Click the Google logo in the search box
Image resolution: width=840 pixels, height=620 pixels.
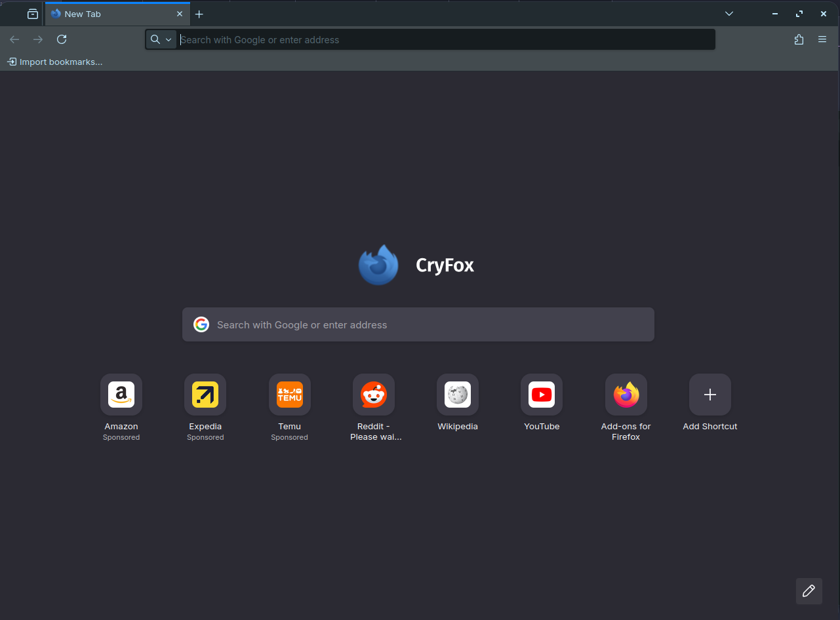click(201, 324)
